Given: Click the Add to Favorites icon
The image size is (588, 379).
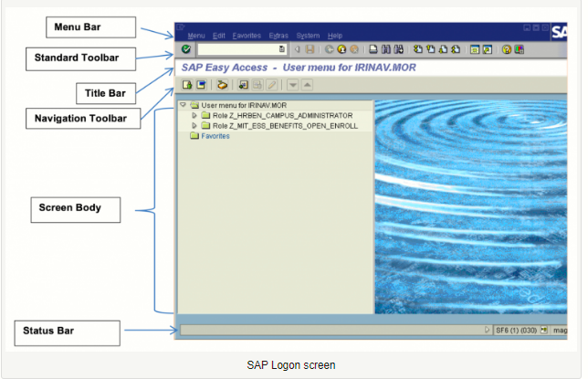Looking at the screenshot, I should tap(244, 85).
